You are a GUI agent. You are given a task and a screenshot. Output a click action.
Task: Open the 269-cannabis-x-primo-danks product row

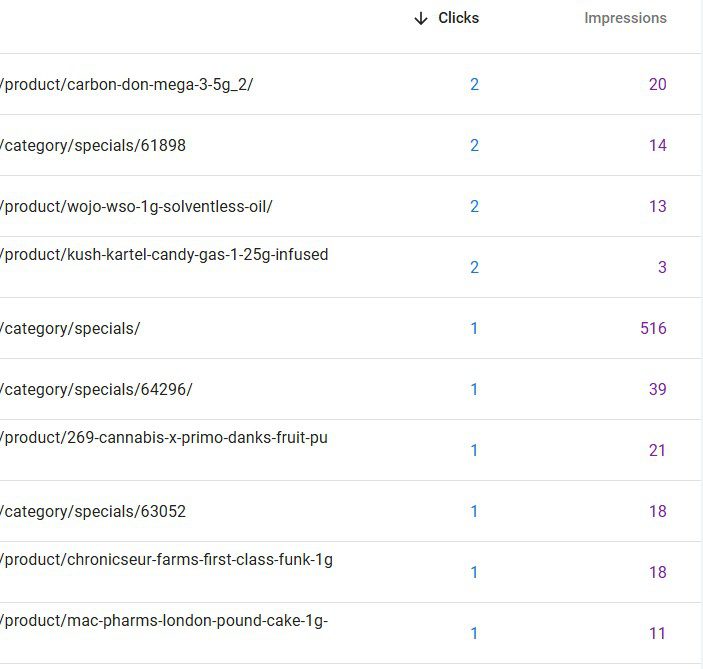[x=165, y=438]
